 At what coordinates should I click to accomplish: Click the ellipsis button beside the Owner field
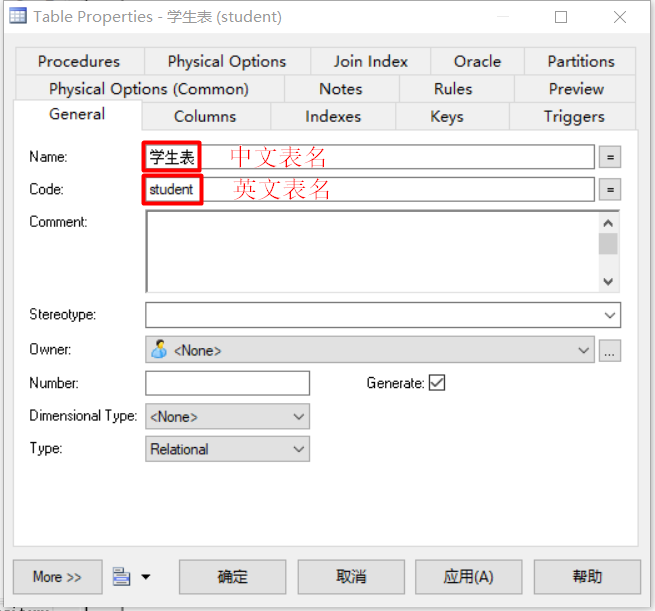pos(610,350)
